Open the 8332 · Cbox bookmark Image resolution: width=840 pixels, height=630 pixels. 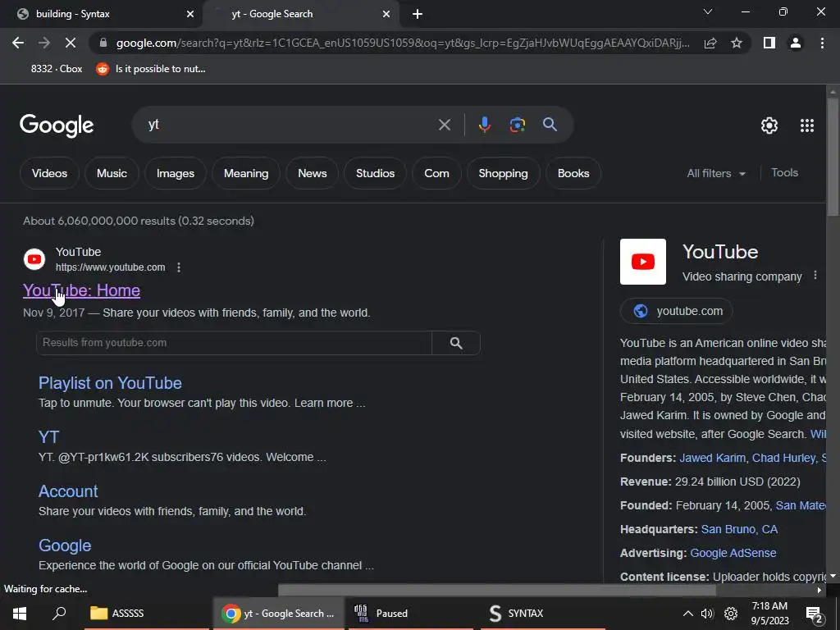pos(57,69)
